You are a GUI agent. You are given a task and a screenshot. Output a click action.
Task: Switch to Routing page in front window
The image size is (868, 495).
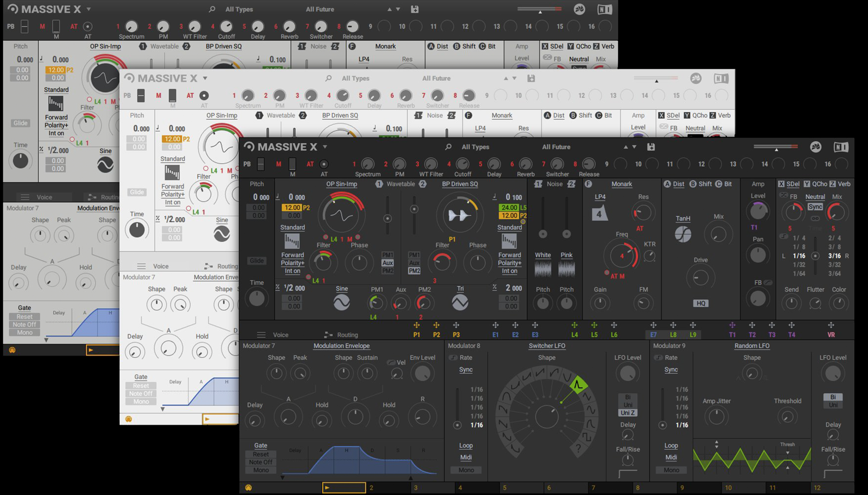(347, 335)
